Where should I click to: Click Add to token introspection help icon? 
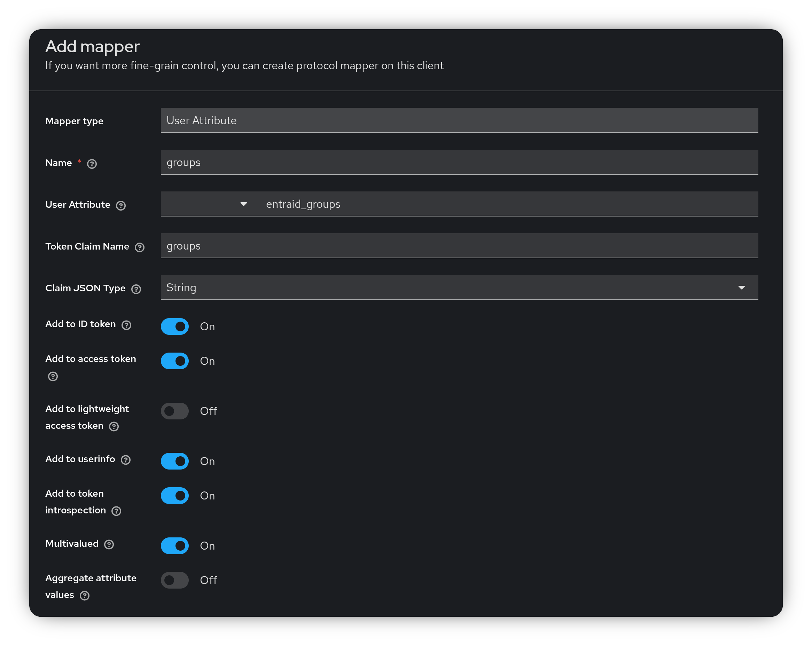coord(116,511)
